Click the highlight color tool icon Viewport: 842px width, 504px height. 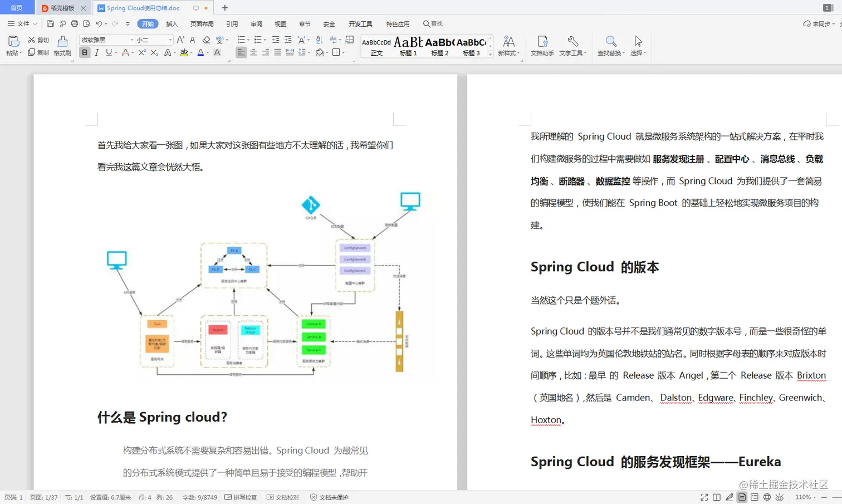184,52
